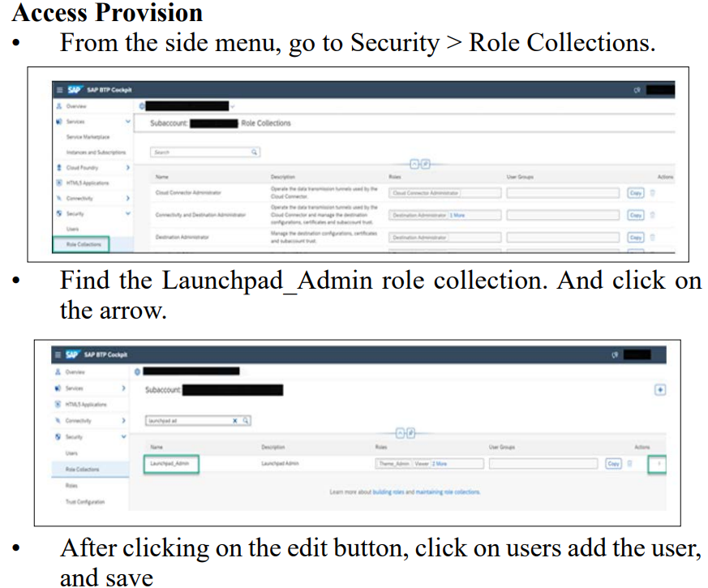Expand Connectivity chevron in lower sidebar

[x=123, y=420]
